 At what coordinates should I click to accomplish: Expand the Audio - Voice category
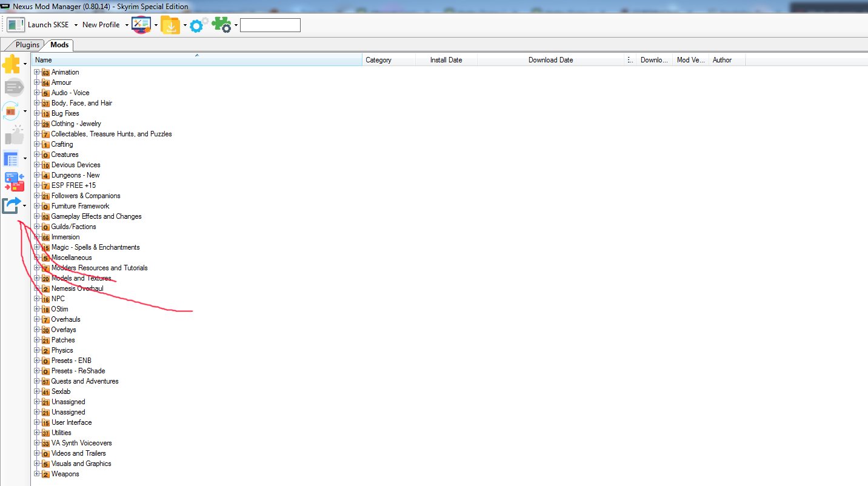tap(37, 93)
